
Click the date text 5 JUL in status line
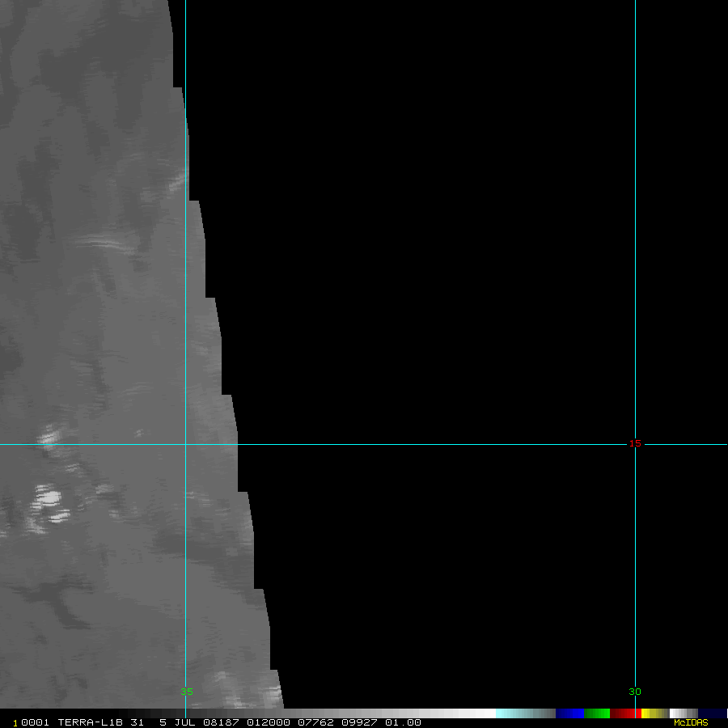[x=174, y=722]
